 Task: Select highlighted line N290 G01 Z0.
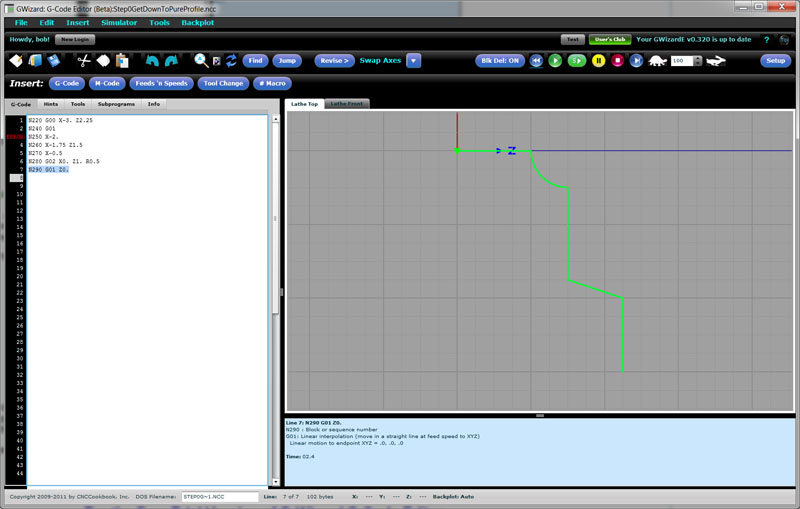(48, 169)
